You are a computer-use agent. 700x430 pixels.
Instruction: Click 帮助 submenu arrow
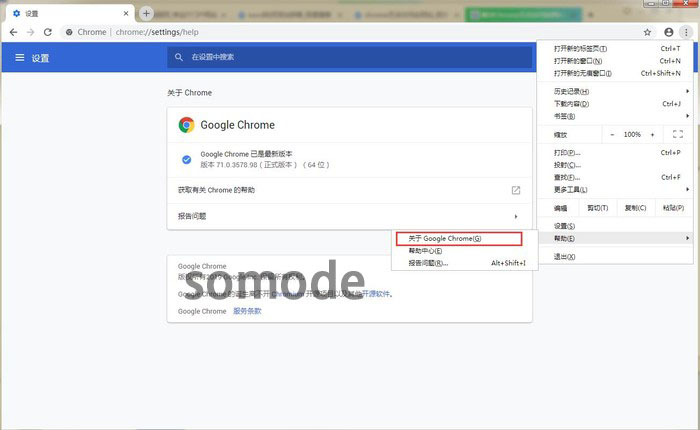tap(688, 238)
